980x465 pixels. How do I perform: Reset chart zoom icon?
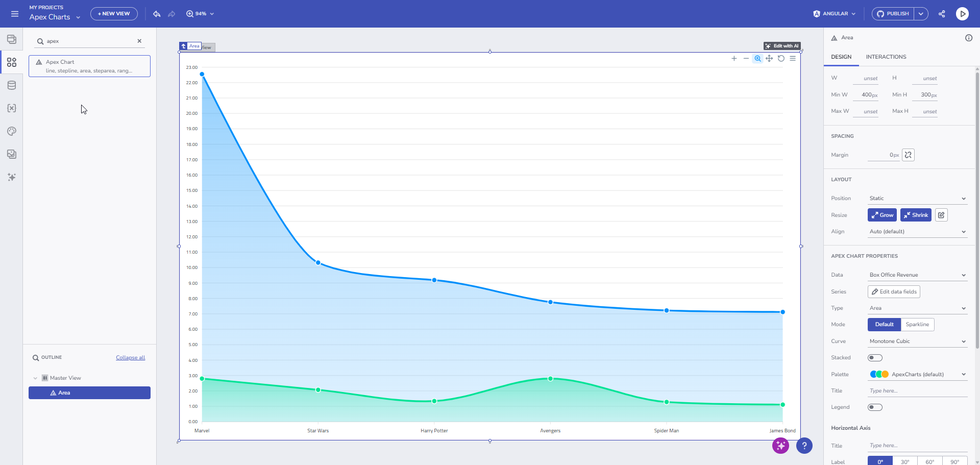click(x=781, y=58)
